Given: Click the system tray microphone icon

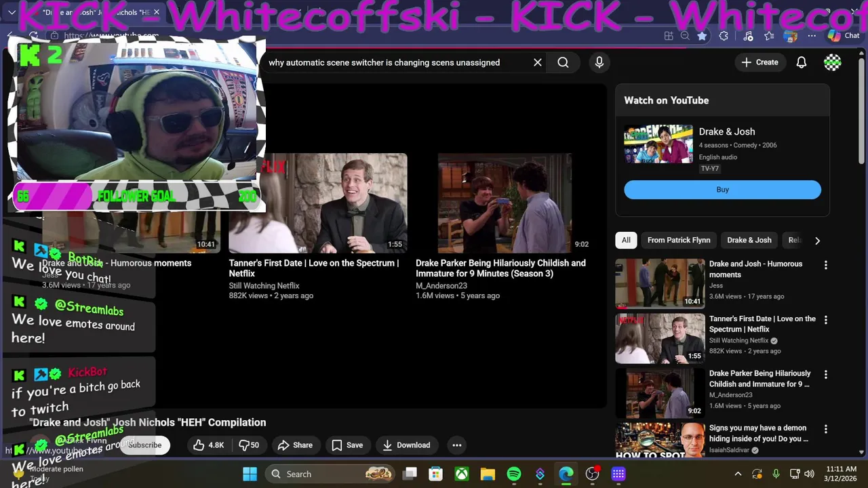Looking at the screenshot, I should (x=776, y=474).
